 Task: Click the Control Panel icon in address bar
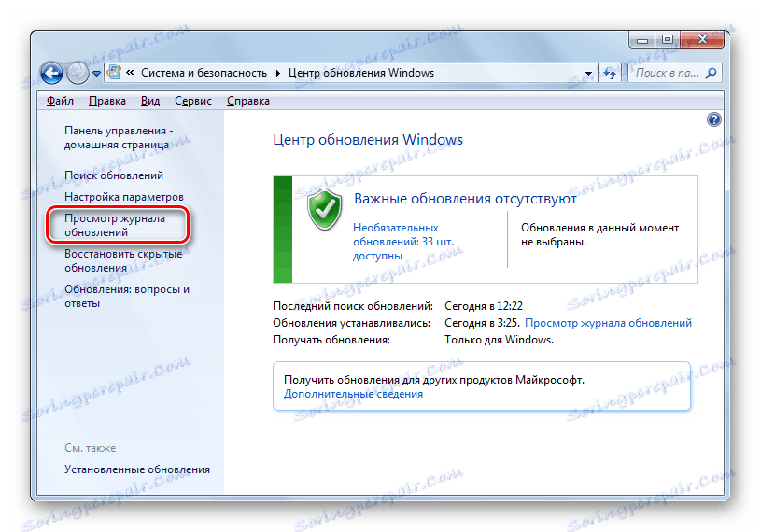click(x=114, y=72)
